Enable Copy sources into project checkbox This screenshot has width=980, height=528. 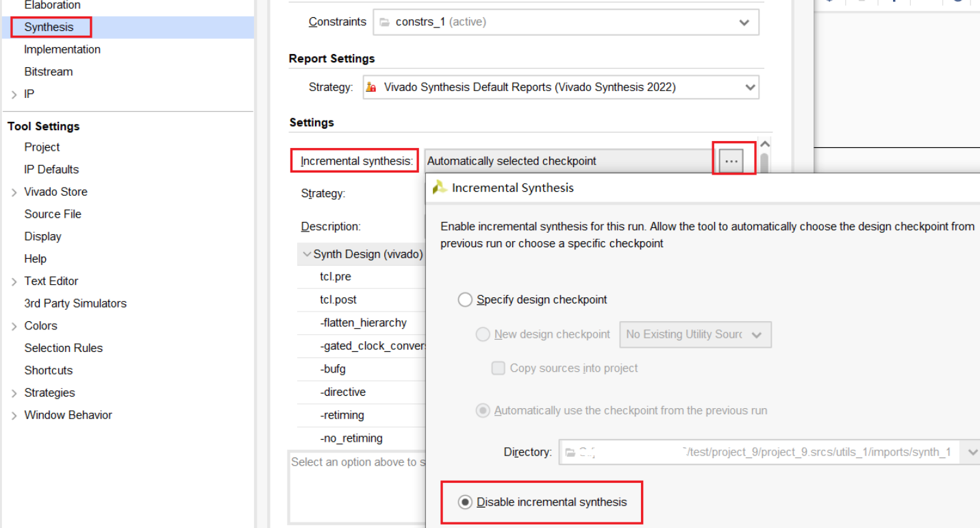tap(499, 368)
